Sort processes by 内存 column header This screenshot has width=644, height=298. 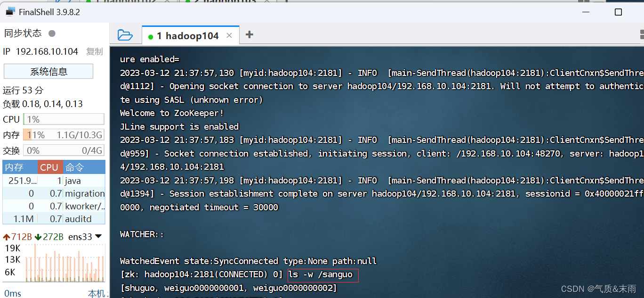click(20, 167)
